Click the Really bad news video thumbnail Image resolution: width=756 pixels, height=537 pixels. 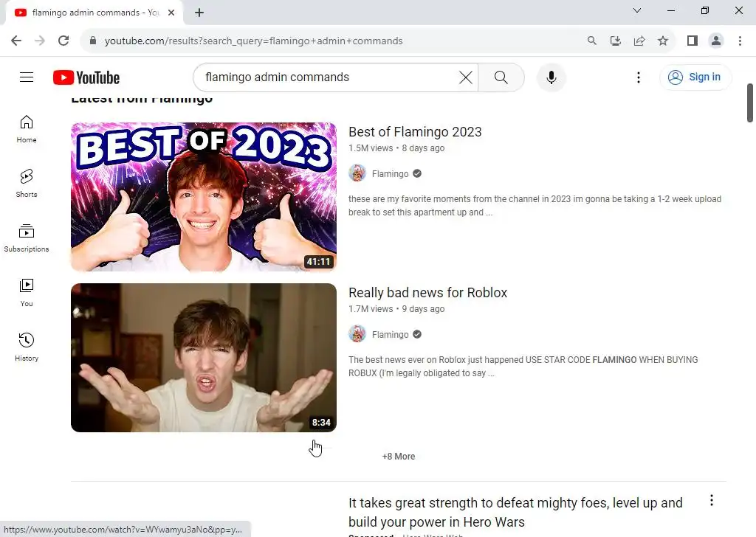pos(204,357)
